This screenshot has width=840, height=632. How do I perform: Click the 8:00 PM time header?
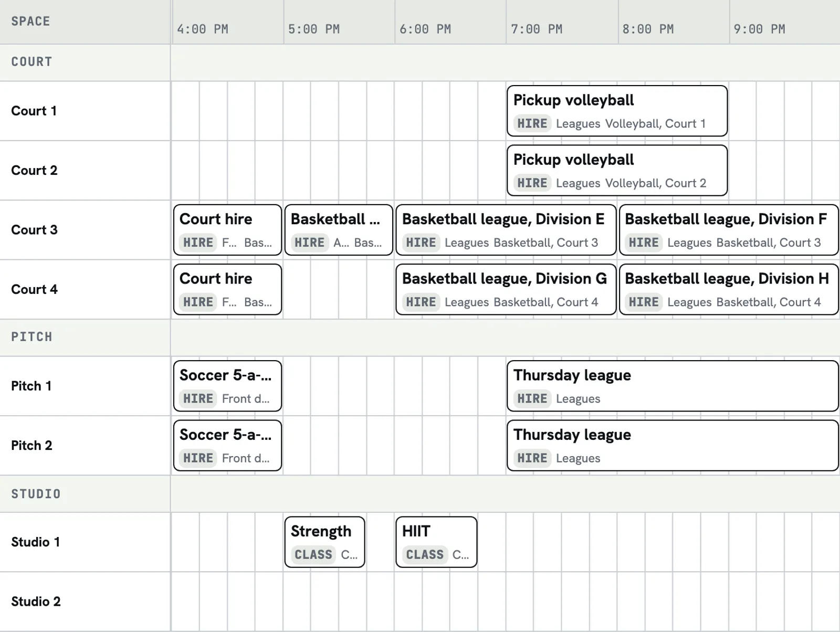pyautogui.click(x=648, y=29)
